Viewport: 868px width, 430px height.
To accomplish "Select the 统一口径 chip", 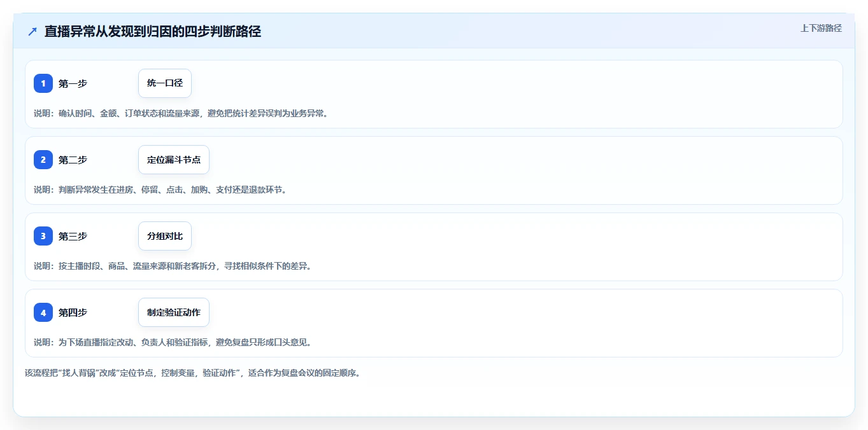I will point(165,83).
